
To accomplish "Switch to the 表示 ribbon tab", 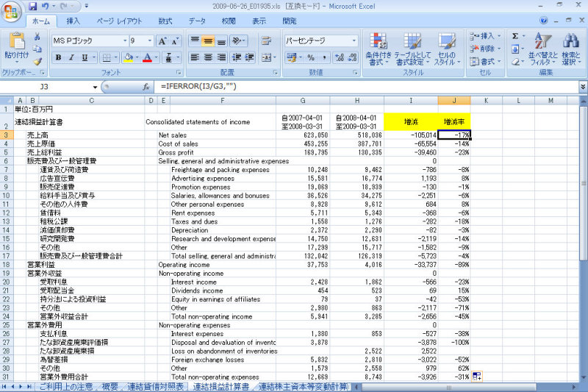I will [259, 21].
